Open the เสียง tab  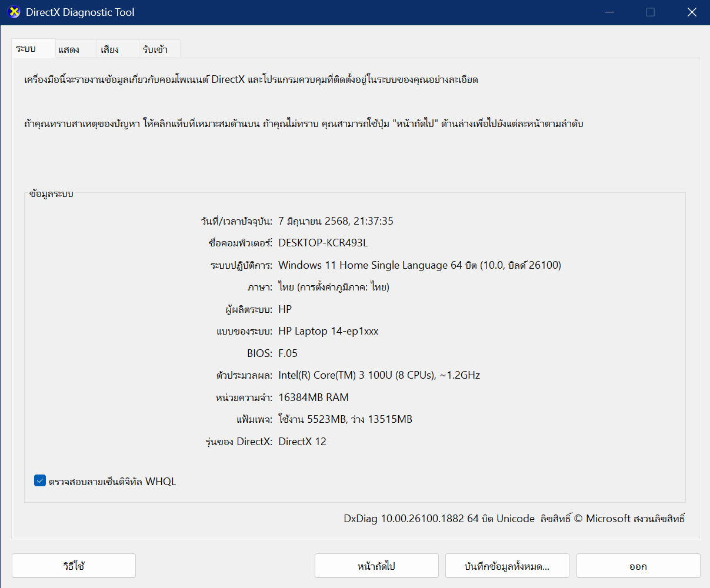tap(109, 49)
